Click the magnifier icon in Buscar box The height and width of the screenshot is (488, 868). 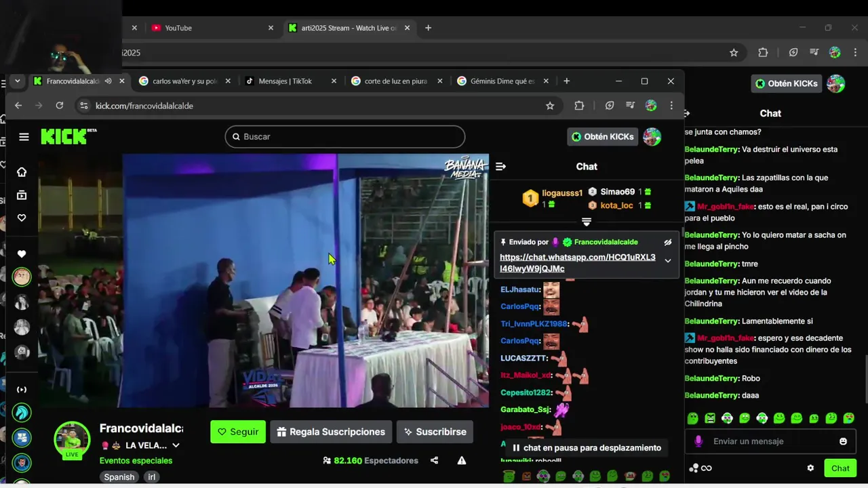pos(236,137)
